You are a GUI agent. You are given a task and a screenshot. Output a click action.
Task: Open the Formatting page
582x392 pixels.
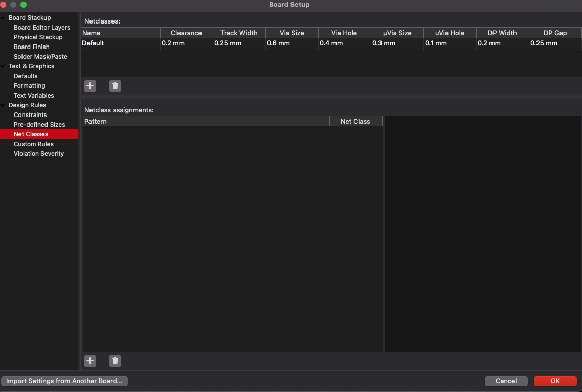29,86
